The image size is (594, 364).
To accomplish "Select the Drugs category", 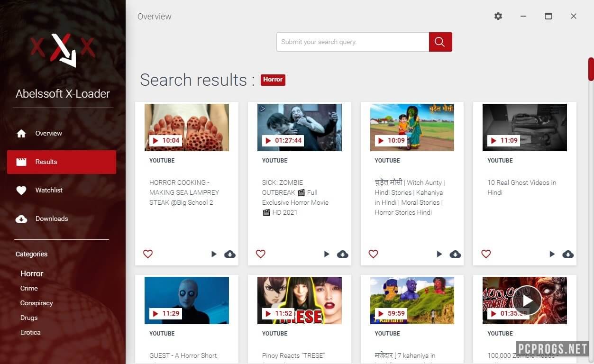I will [29, 318].
